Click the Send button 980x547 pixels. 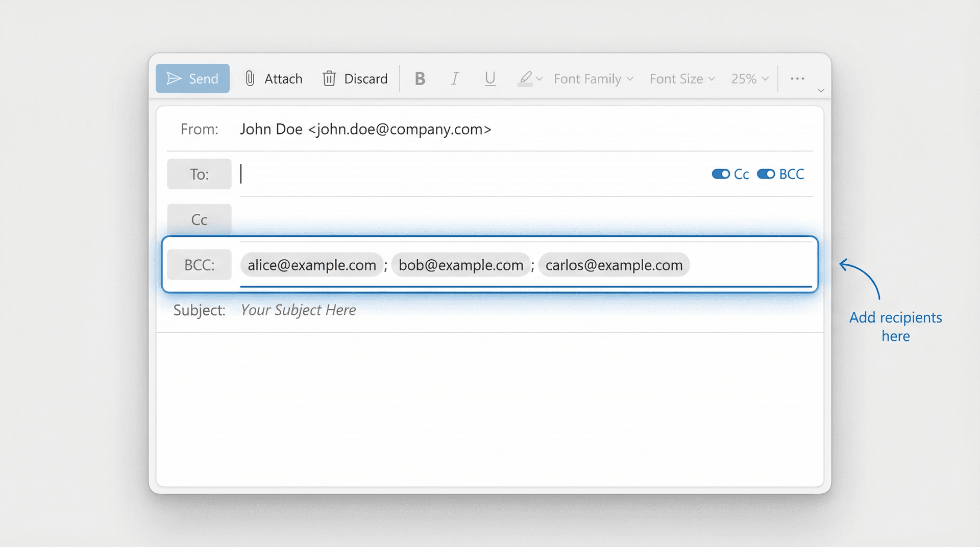click(x=192, y=78)
